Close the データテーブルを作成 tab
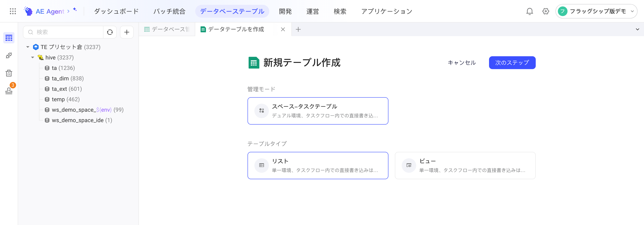This screenshot has width=644, height=225. (x=283, y=30)
